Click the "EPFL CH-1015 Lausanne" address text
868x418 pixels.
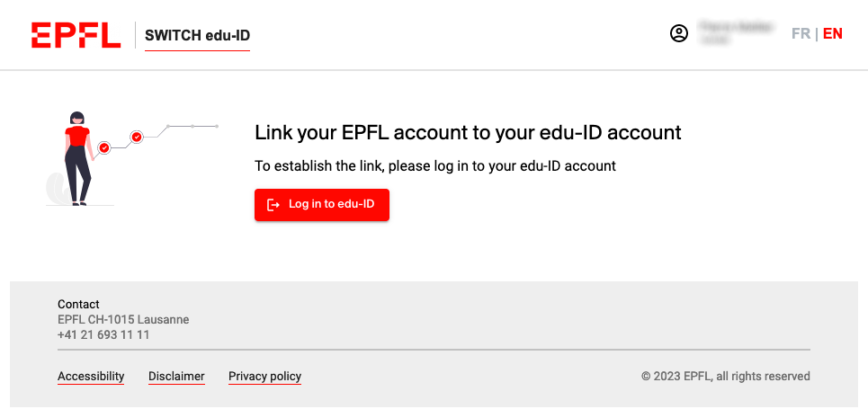tap(123, 320)
